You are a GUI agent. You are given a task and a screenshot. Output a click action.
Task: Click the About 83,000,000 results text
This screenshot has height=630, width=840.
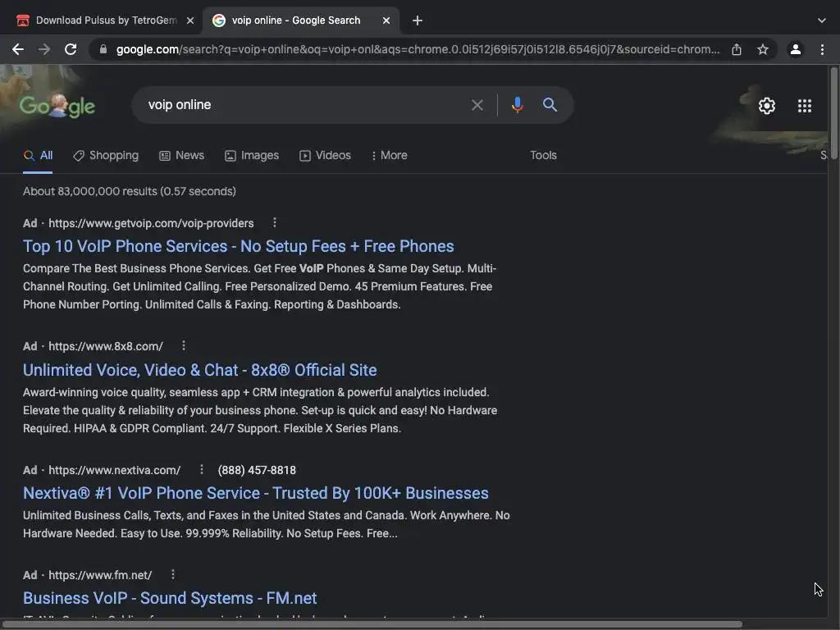pyautogui.click(x=129, y=191)
